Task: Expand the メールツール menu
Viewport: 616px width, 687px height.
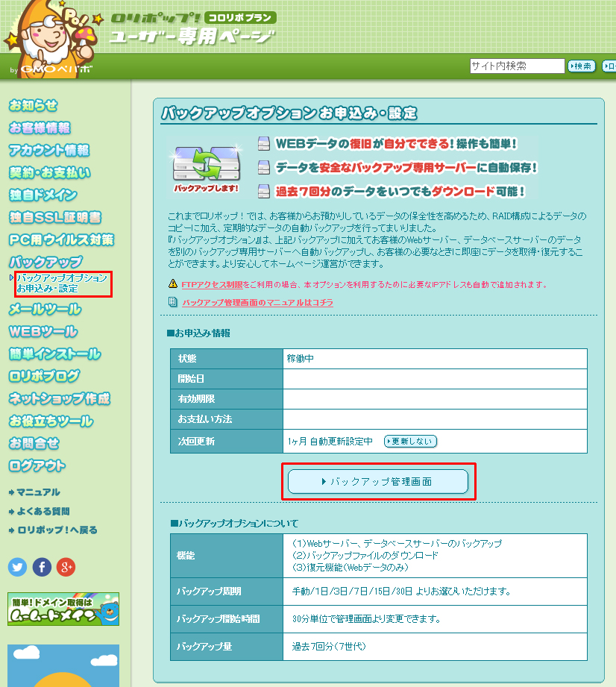Action: coord(45,309)
